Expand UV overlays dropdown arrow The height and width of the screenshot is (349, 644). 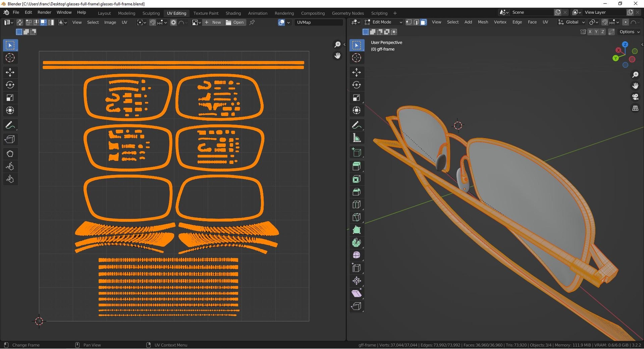(288, 22)
